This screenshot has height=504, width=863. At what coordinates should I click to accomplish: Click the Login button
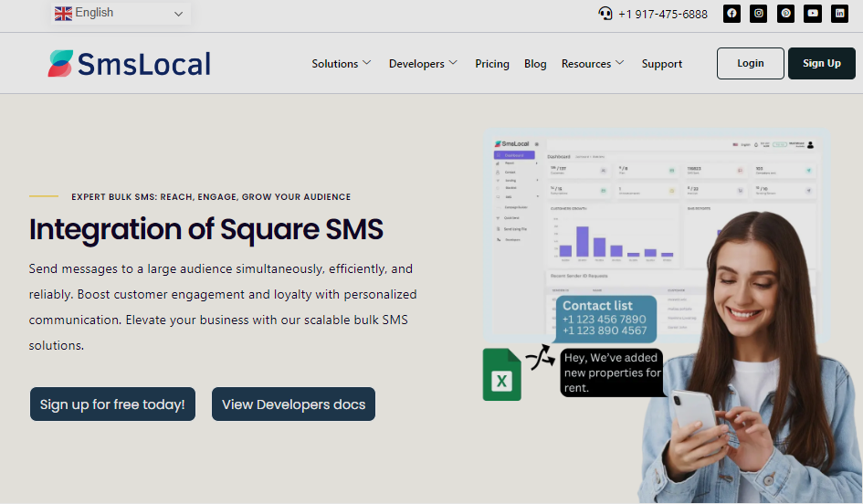click(750, 63)
